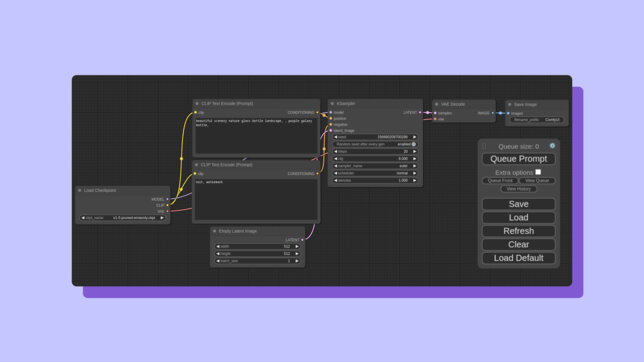Screen dimensions: 644x362
Task: Collapse the Save Image node dot
Action: tap(510, 104)
